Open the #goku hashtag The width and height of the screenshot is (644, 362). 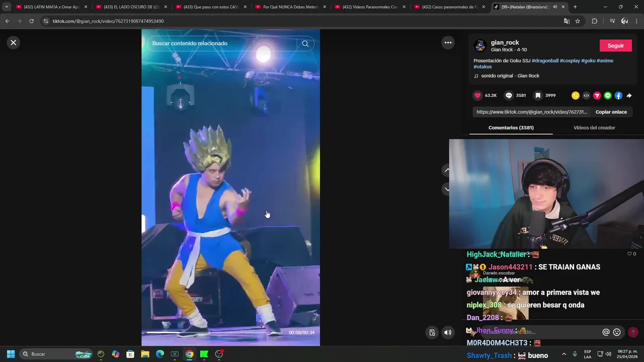[588, 61]
